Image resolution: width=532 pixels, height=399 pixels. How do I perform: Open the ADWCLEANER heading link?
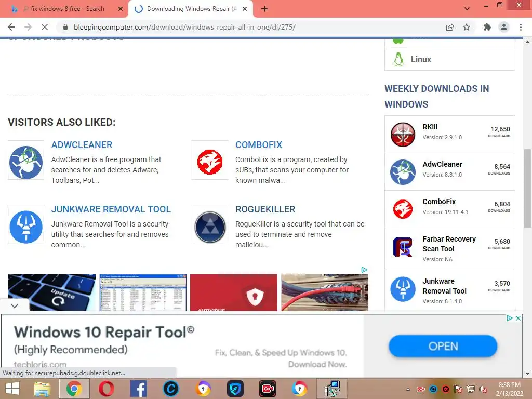coord(82,145)
